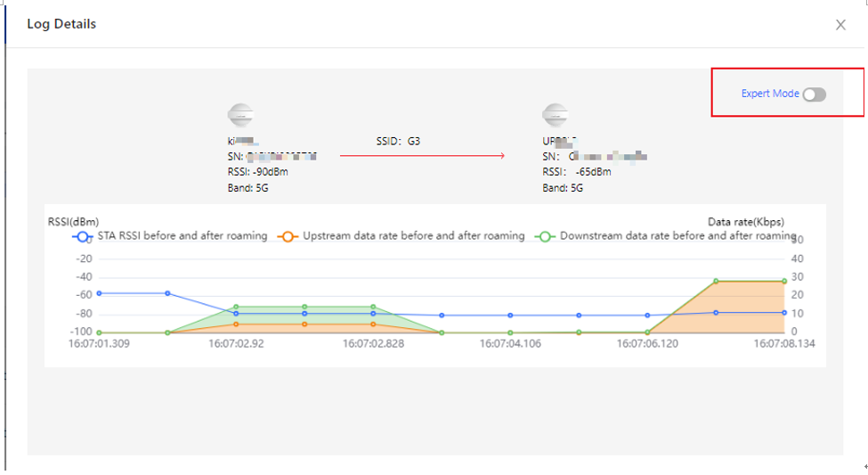Click the blue STA RSSI legend marker
This screenshot has width=868, height=475.
83,237
